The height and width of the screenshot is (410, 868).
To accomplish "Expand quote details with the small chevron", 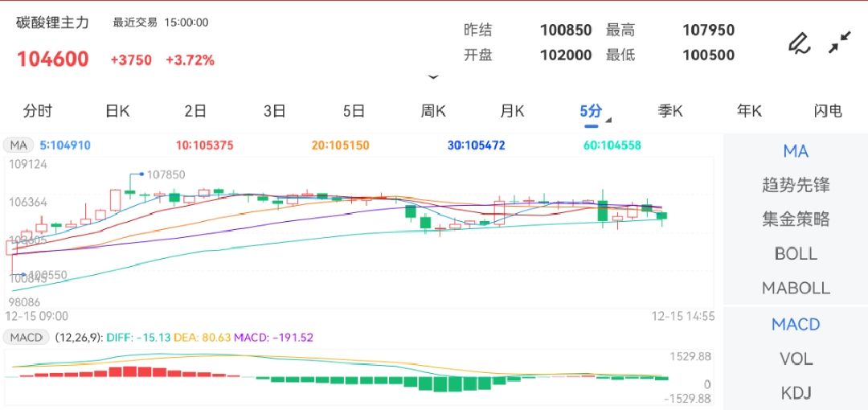I will (x=433, y=77).
